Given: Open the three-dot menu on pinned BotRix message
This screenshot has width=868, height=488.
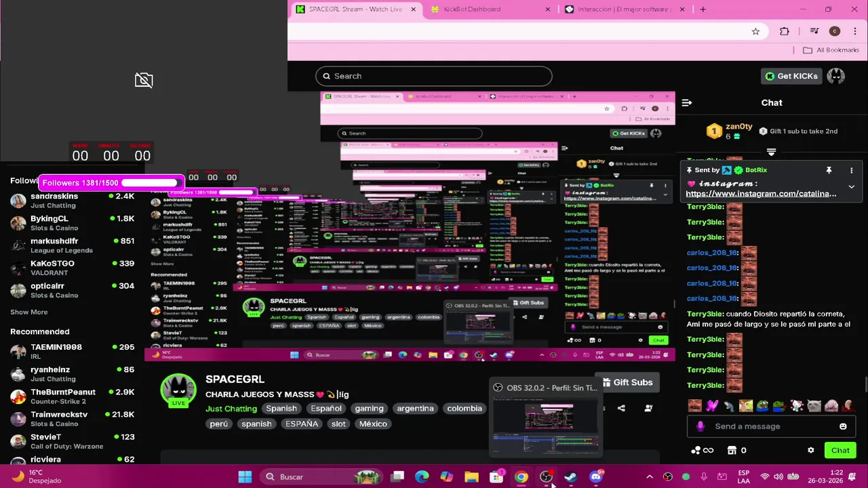Looking at the screenshot, I should point(851,170).
